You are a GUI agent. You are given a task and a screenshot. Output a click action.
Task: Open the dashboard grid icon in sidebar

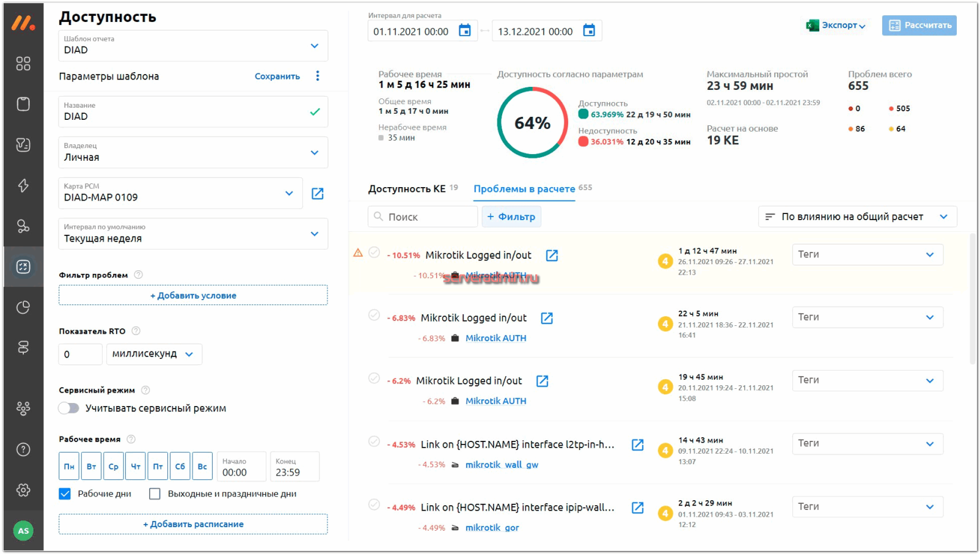23,64
